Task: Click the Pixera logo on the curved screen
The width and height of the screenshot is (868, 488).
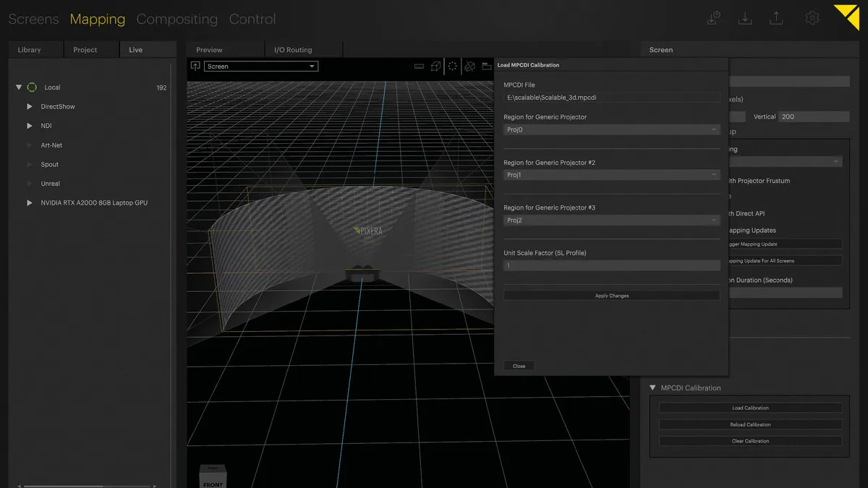Action: tap(368, 231)
